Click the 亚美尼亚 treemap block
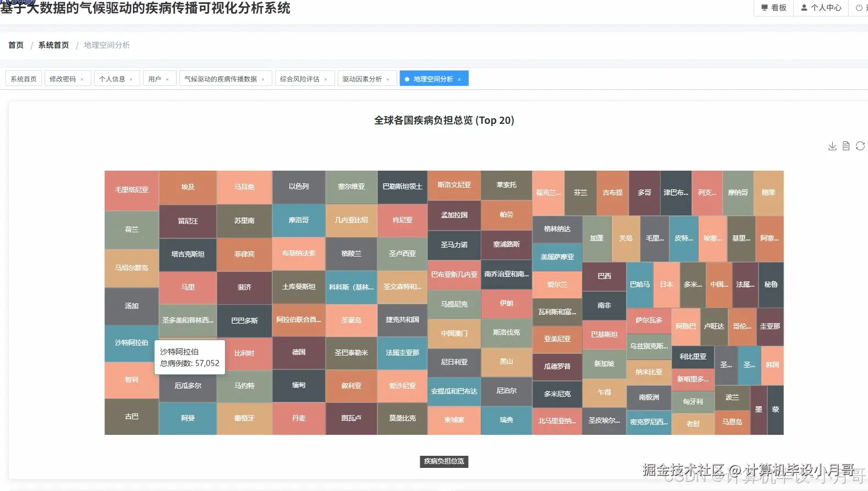868x491 pixels. tap(557, 339)
